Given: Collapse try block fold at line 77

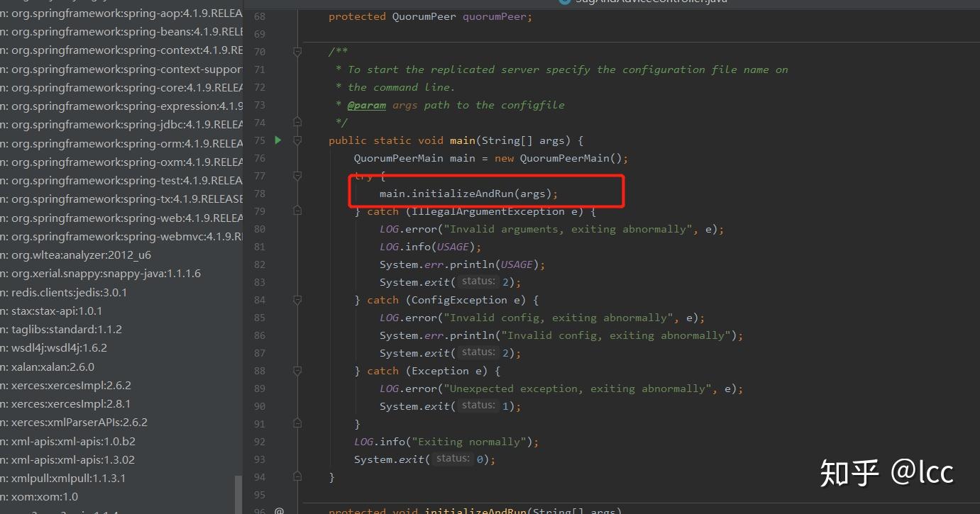Looking at the screenshot, I should pyautogui.click(x=297, y=175).
